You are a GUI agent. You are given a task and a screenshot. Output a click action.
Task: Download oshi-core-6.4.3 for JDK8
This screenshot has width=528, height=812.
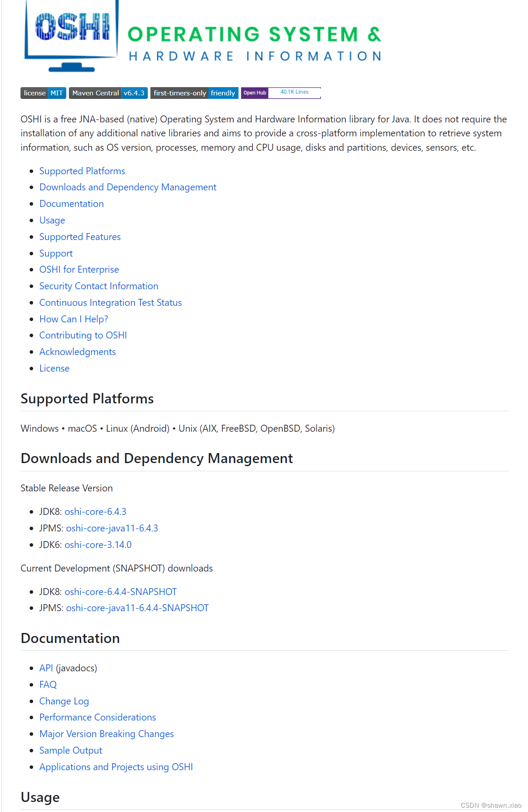coord(95,512)
